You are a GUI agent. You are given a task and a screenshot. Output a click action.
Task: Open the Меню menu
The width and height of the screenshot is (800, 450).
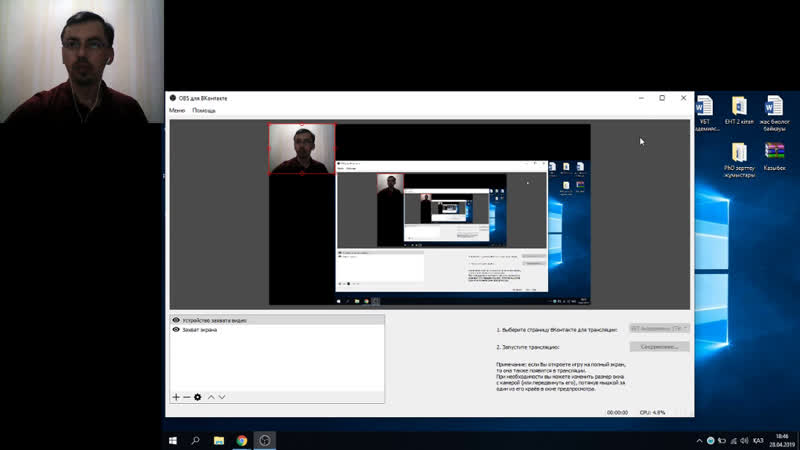pyautogui.click(x=177, y=110)
